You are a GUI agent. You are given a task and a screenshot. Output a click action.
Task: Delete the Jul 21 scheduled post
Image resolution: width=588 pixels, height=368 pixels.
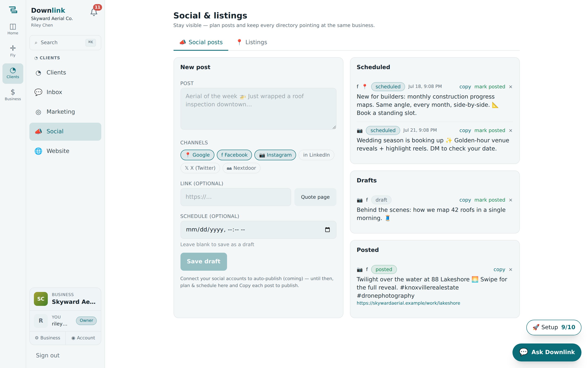510,131
